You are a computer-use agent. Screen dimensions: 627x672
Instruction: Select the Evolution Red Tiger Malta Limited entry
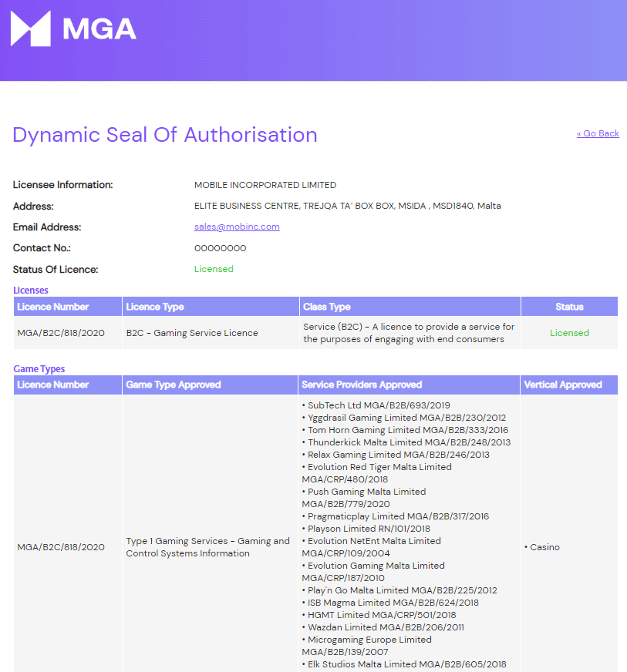tap(377, 473)
